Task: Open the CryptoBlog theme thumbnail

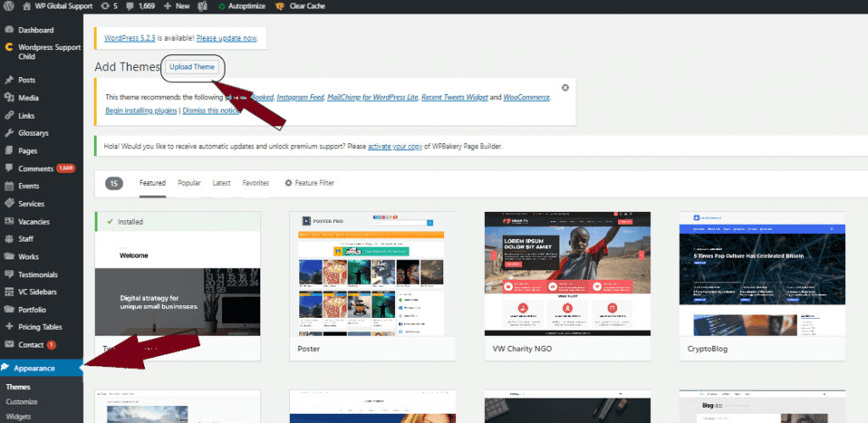Action: pyautogui.click(x=762, y=274)
